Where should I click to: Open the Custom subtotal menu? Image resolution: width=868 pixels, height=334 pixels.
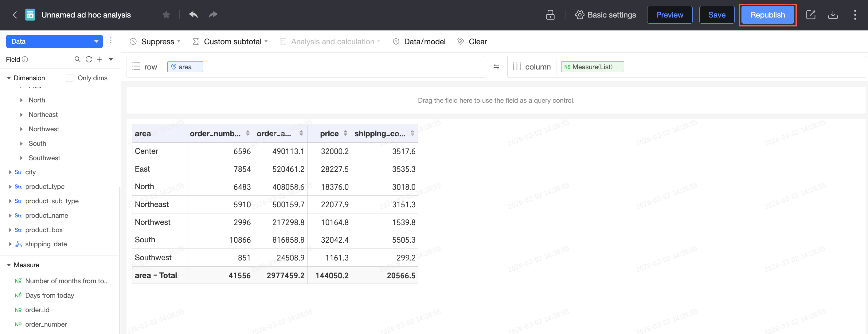click(230, 42)
